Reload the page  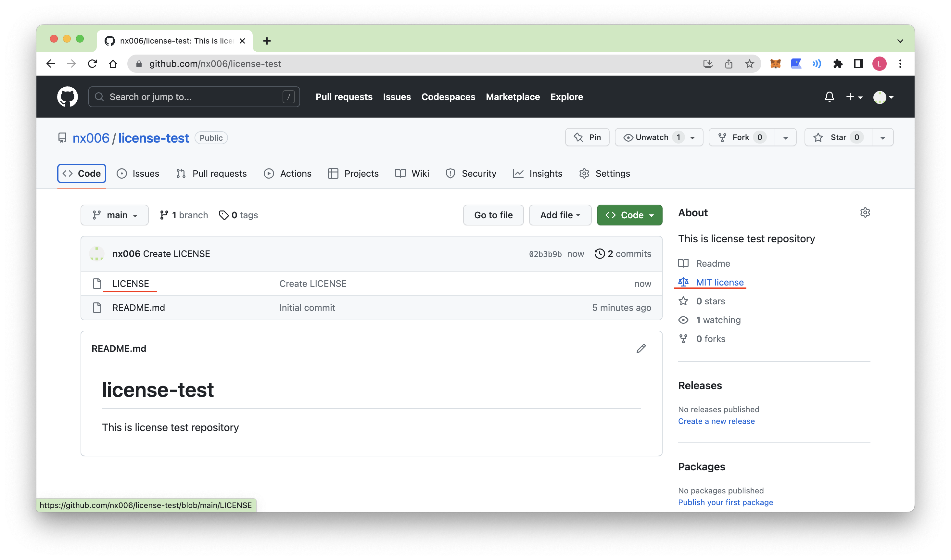coord(93,64)
